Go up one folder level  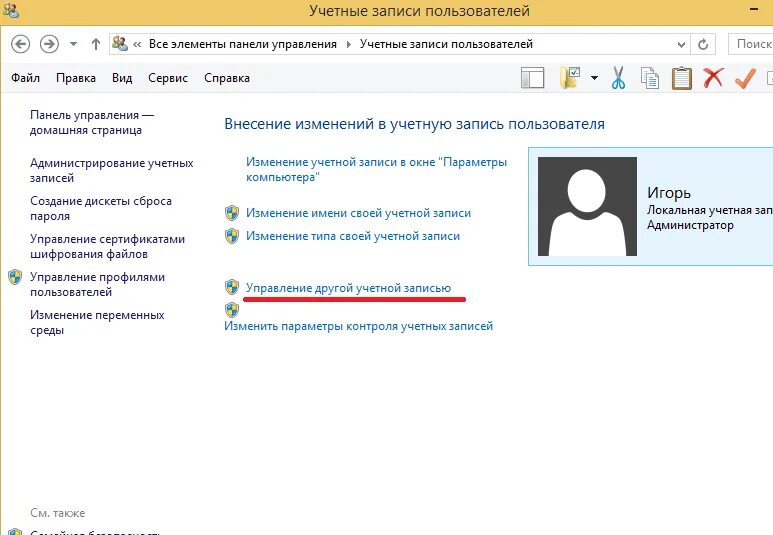point(96,44)
